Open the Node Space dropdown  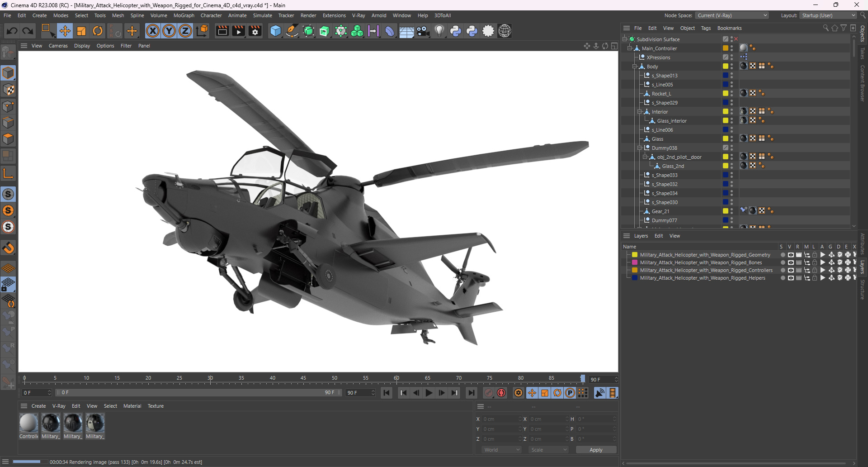(732, 15)
